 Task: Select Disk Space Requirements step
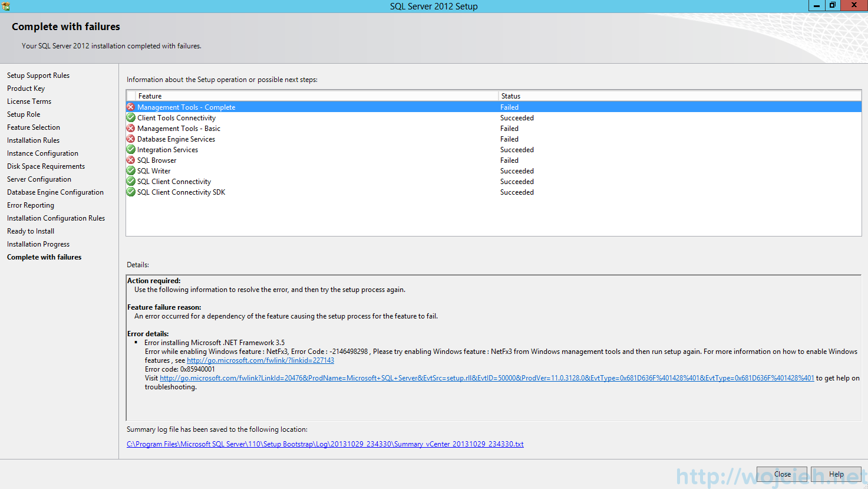(46, 166)
